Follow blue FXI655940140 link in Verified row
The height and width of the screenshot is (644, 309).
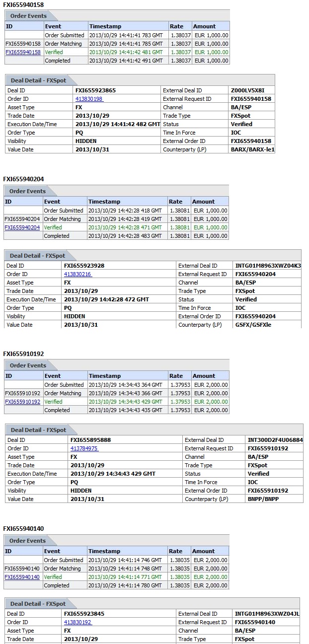pos(22,577)
